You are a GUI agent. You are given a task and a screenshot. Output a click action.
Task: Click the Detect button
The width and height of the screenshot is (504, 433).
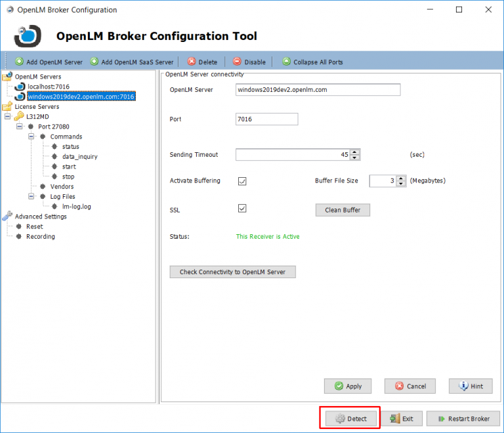click(350, 419)
